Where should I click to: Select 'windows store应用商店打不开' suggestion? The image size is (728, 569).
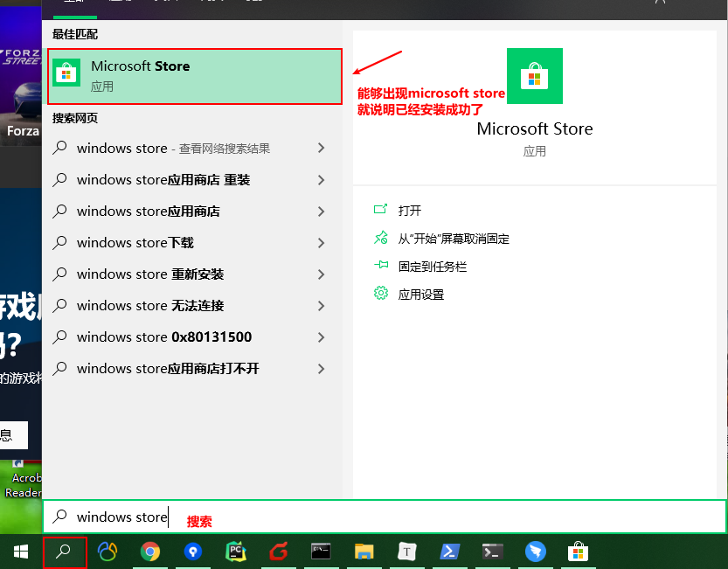coord(192,369)
